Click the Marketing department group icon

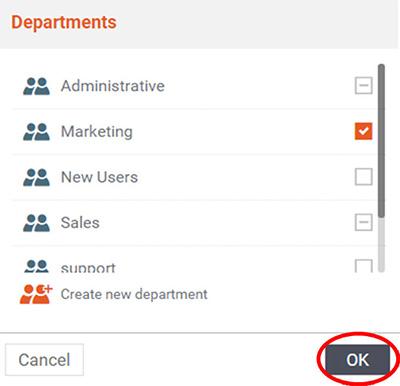pos(36,132)
